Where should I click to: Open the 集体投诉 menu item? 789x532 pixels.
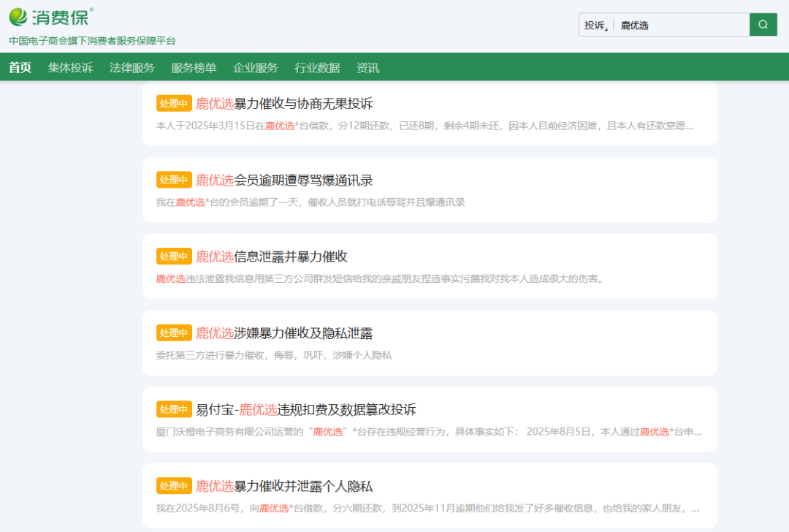coord(70,68)
